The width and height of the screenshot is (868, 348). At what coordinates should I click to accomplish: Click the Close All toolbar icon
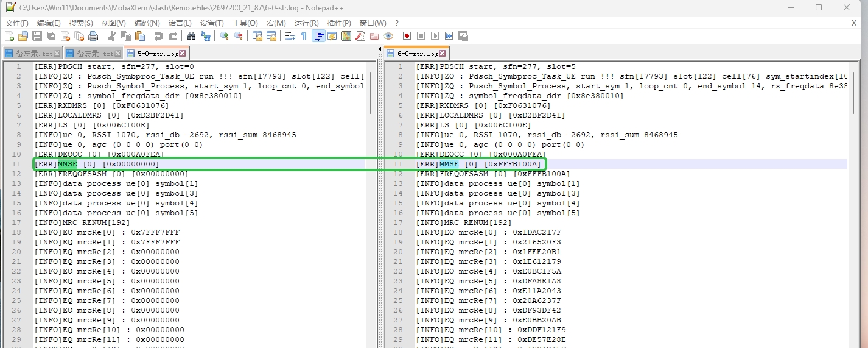79,36
